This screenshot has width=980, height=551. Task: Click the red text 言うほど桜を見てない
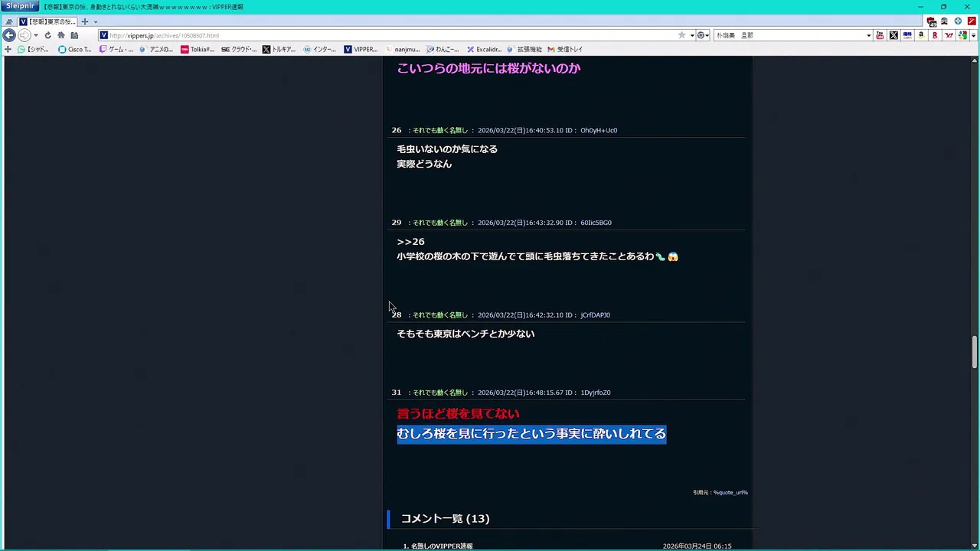(x=458, y=414)
